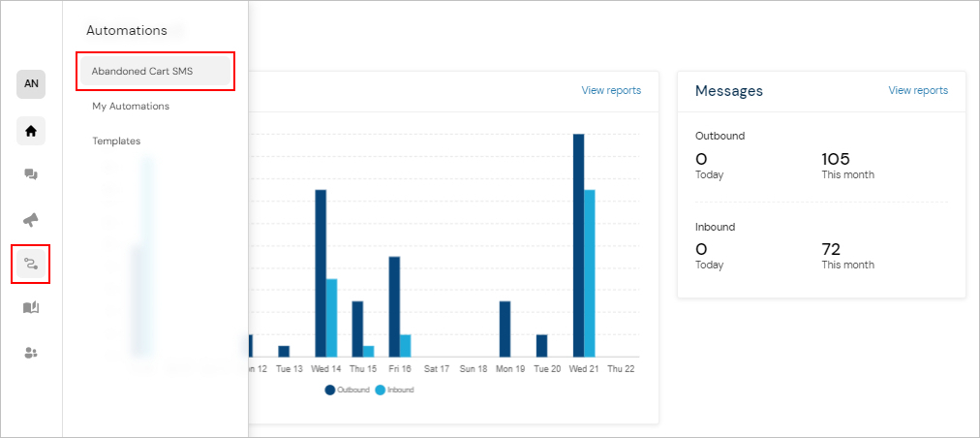Open the contacts people icon

coord(31,353)
